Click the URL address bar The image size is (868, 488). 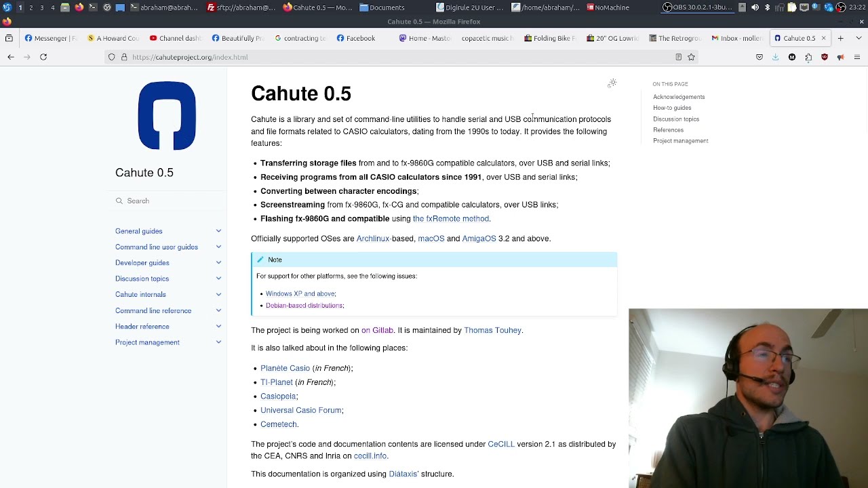(x=400, y=57)
